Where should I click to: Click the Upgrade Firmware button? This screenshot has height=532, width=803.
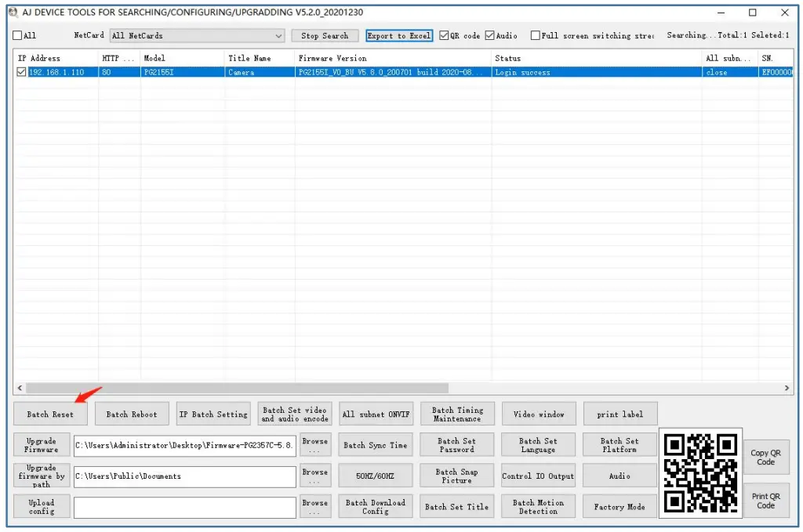42,445
